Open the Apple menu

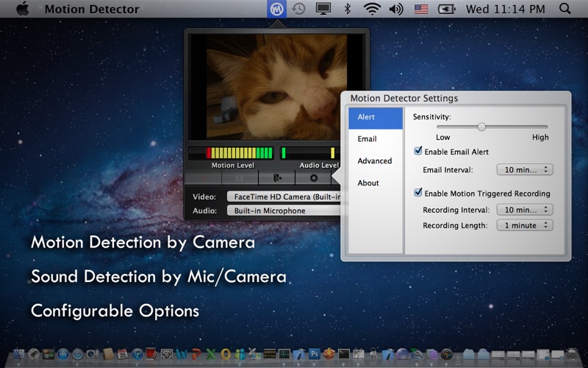23,9
